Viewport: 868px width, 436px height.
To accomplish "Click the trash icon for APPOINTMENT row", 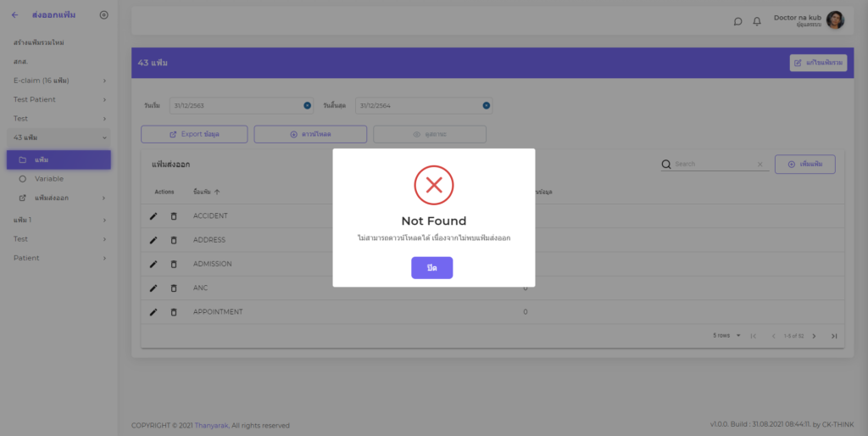I will 174,312.
